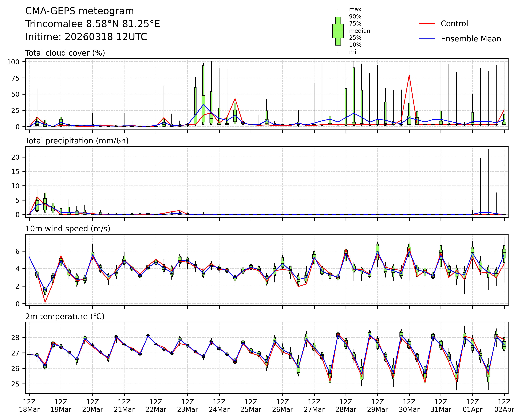521x420 pixels.
Task: Click the green box-plot legend icon
Action: pyautogui.click(x=338, y=31)
